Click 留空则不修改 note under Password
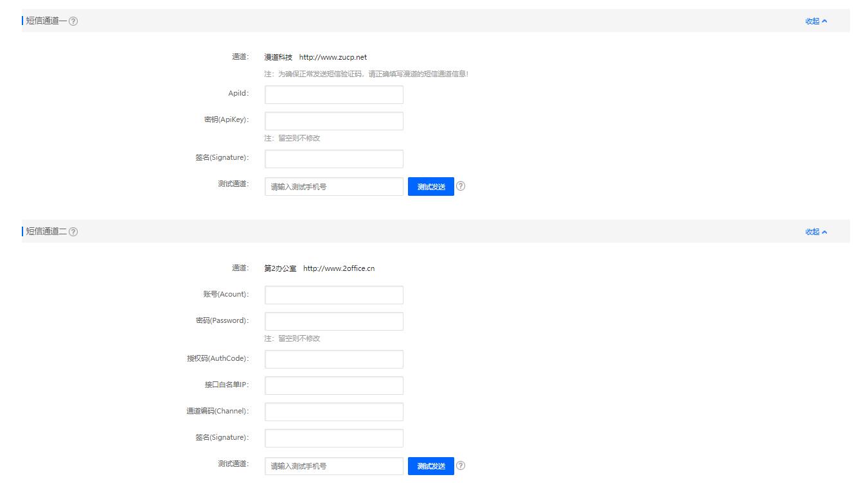 [292, 338]
